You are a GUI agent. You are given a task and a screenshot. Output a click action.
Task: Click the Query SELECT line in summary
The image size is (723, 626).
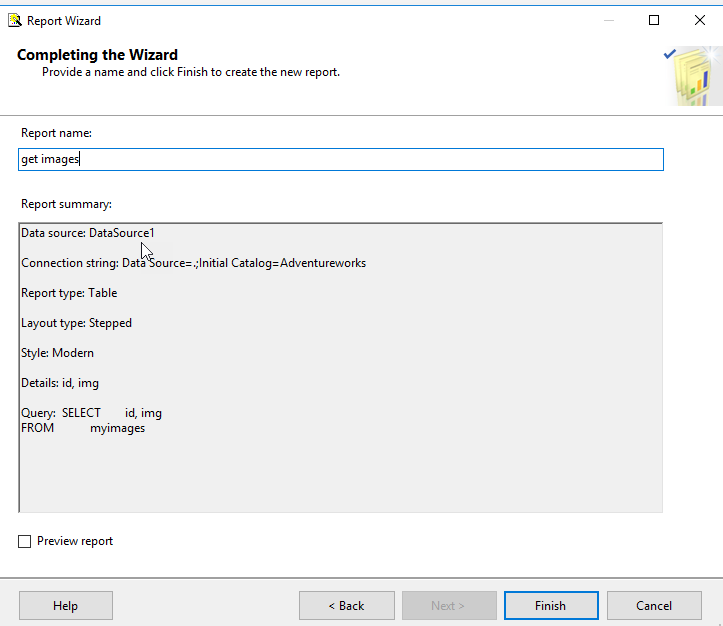pyautogui.click(x=91, y=413)
